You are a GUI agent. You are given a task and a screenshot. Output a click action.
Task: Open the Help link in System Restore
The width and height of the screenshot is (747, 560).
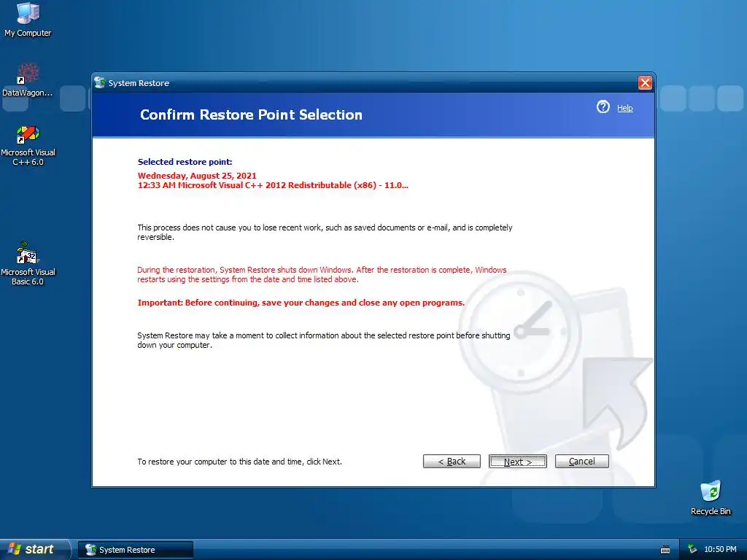624,108
